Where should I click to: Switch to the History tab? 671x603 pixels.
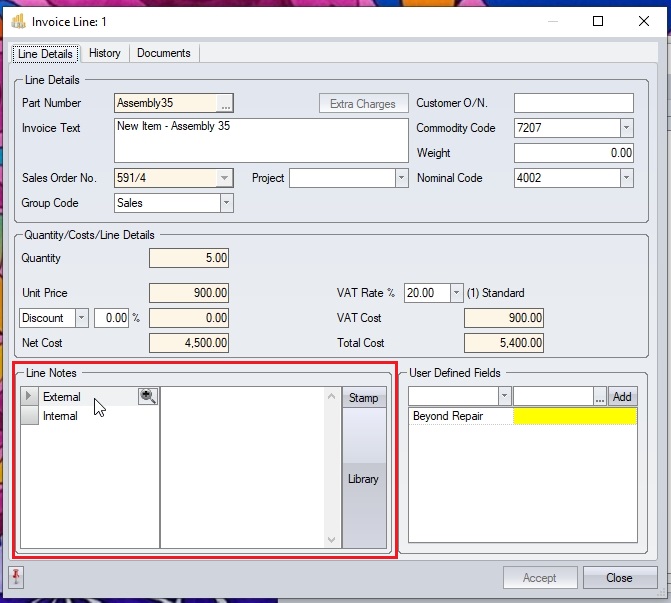pyautogui.click(x=104, y=53)
